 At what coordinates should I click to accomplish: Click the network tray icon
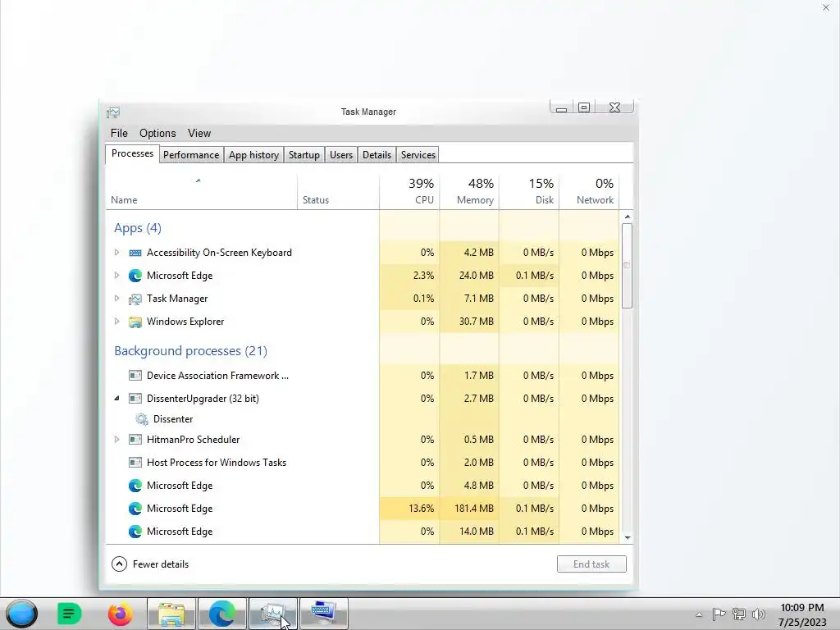tap(739, 614)
